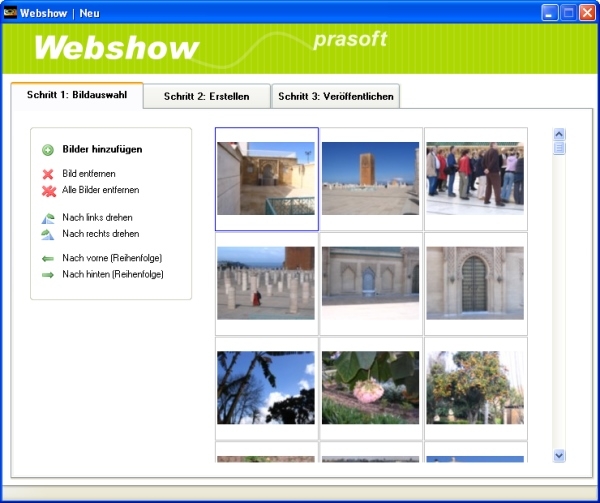This screenshot has height=503, width=600.
Task: Select the Schritt 1: Bildauswahl tab
Action: [x=77, y=95]
